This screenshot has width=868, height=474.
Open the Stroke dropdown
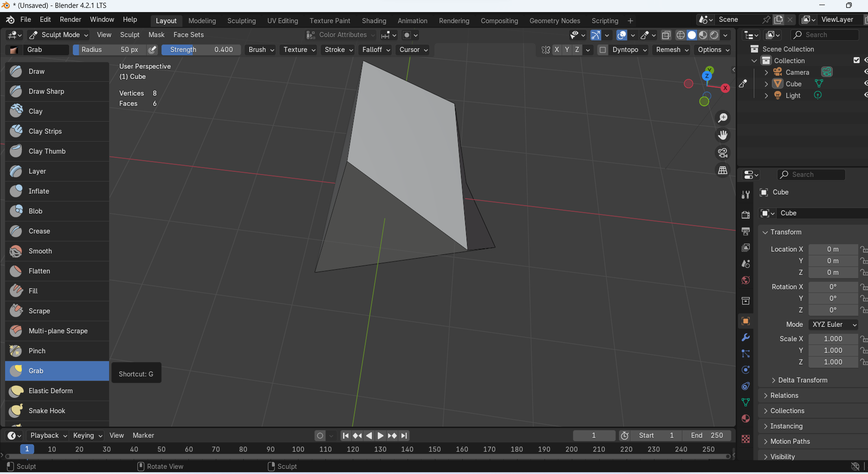pyautogui.click(x=338, y=50)
